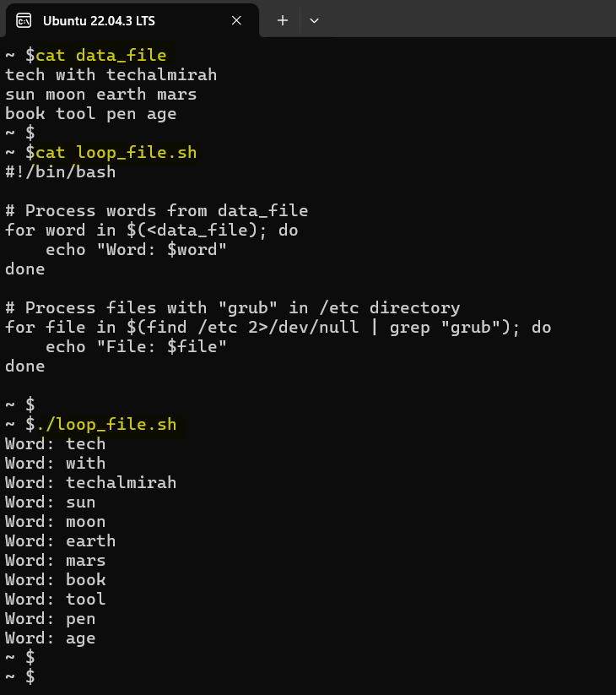Close the Ubuntu 22.04.3 LTS tab
This screenshot has width=616, height=695.
(x=237, y=20)
